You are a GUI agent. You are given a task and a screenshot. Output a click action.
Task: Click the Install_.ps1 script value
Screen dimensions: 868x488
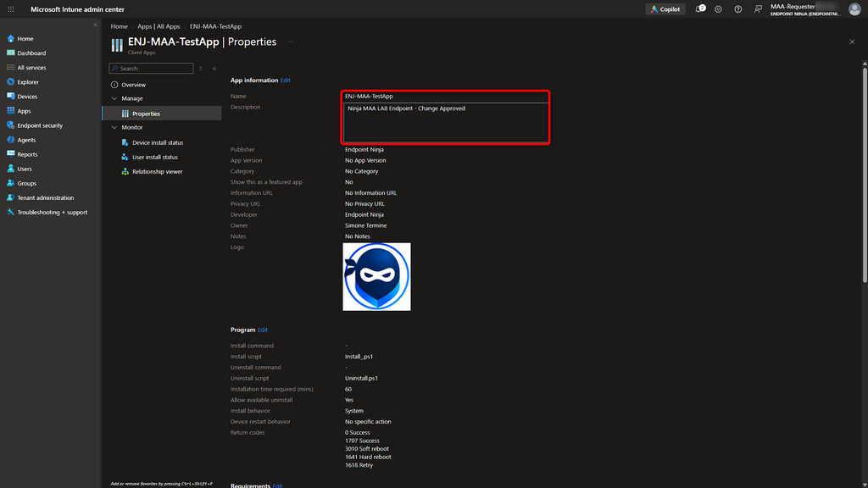tap(359, 357)
